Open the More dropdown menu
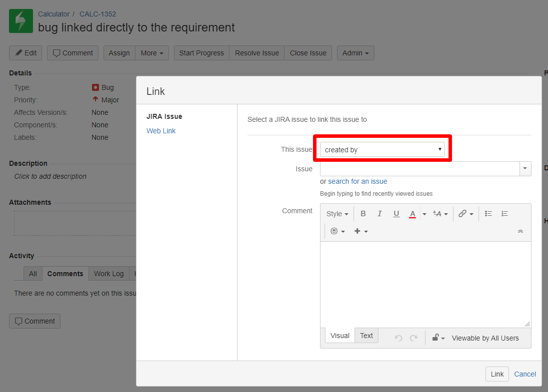The width and height of the screenshot is (548, 392). (x=152, y=53)
